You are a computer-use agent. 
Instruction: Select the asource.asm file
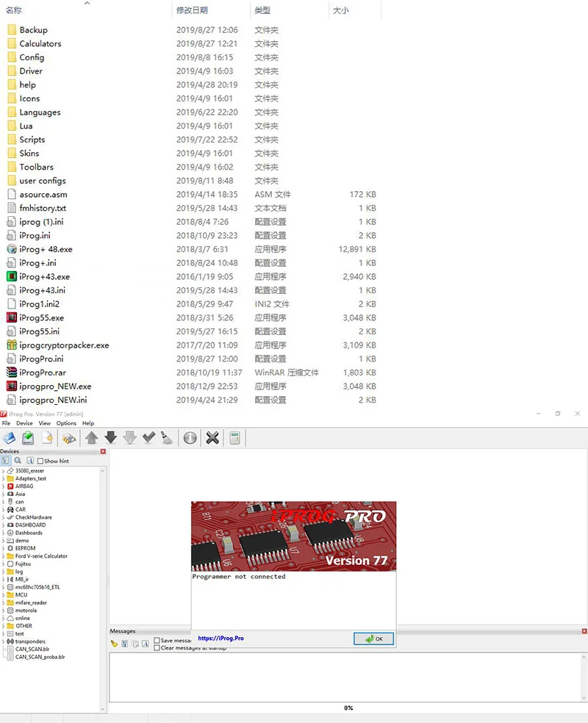(43, 195)
